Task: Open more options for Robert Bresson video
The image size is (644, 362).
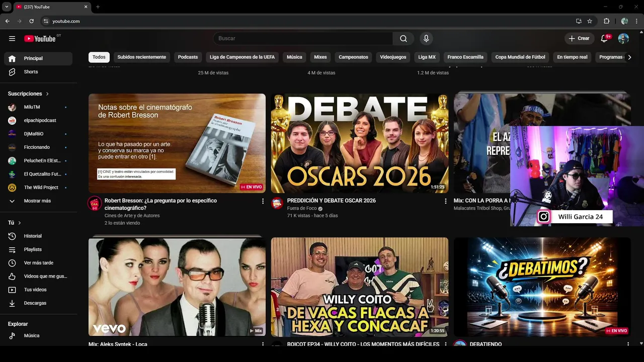Action: coord(263,201)
